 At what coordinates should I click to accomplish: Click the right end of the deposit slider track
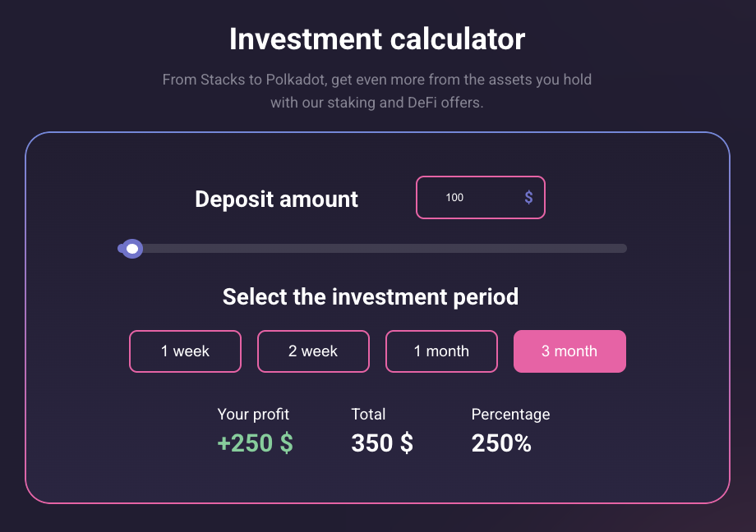click(x=621, y=249)
